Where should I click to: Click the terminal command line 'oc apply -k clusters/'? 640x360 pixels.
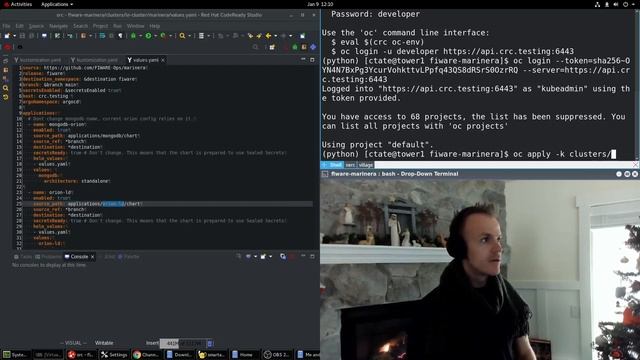[561, 154]
